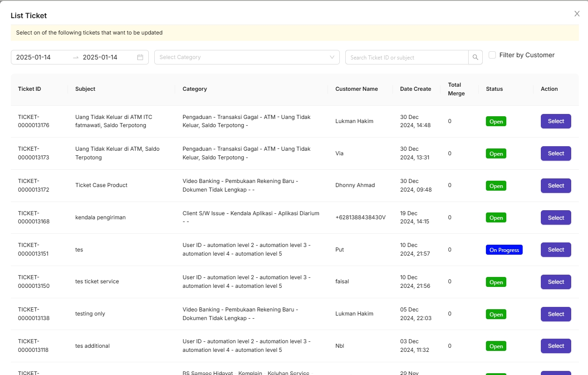Click the Date Create column header
The image size is (588, 375).
pyautogui.click(x=415, y=89)
